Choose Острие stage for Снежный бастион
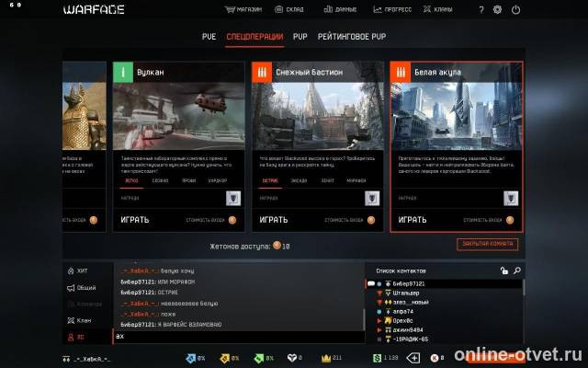The width and height of the screenshot is (588, 368). coord(270,181)
